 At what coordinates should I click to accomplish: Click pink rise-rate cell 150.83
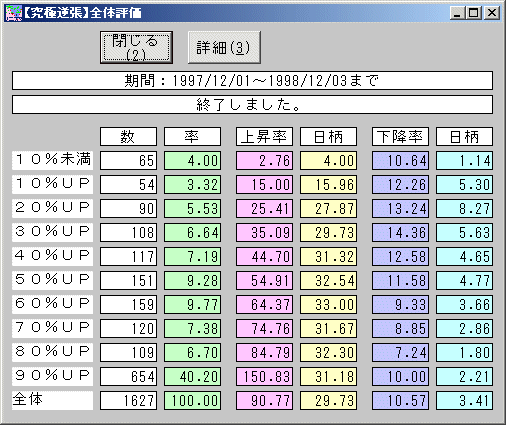pyautogui.click(x=264, y=376)
